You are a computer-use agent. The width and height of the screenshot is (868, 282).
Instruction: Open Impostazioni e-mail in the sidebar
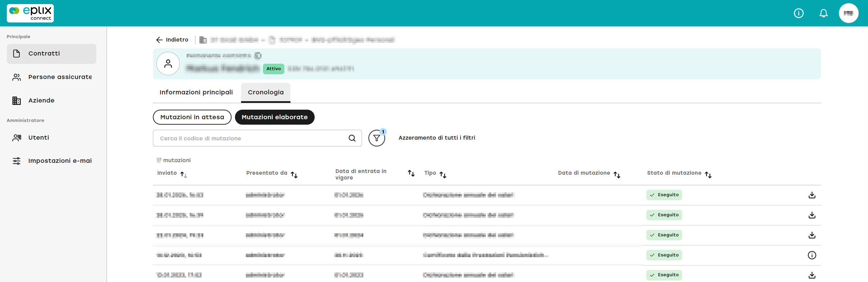(51, 161)
